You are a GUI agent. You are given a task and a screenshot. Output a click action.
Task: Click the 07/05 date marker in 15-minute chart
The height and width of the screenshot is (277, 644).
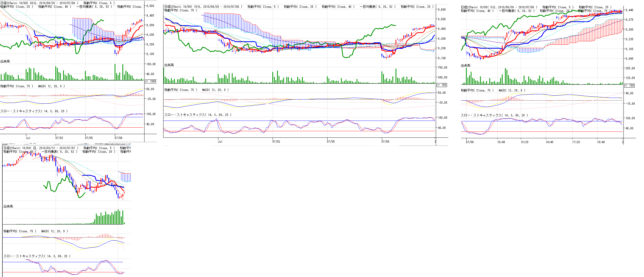[x=331, y=142]
